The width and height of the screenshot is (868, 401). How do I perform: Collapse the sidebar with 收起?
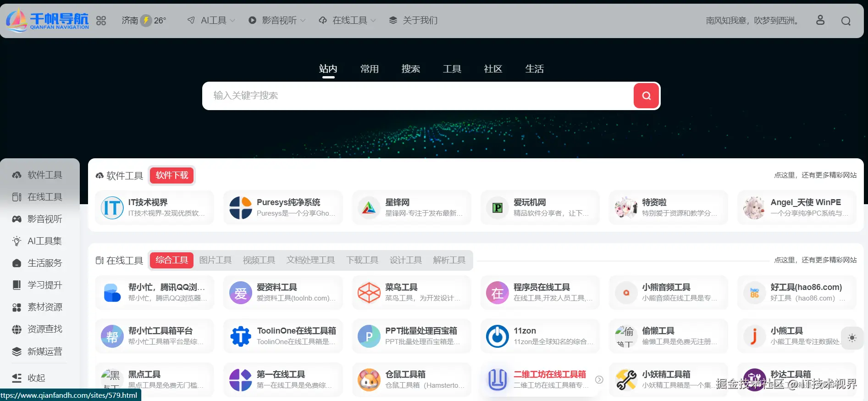coord(29,378)
